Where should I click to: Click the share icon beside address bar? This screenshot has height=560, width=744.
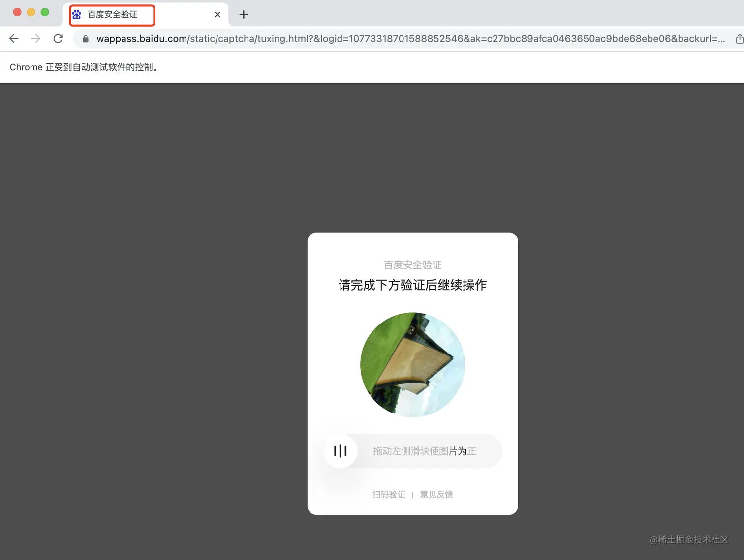point(739,39)
